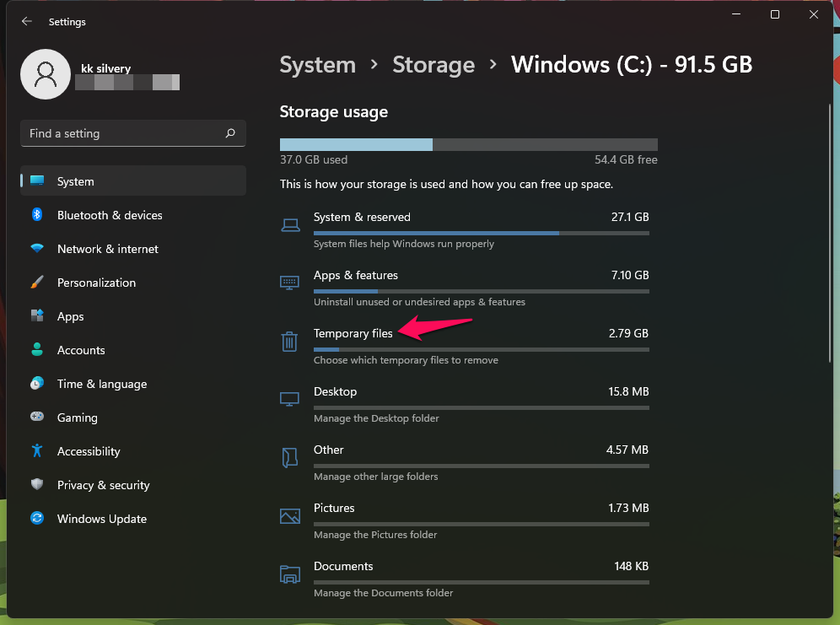
Task: Click the trash bin icon for Temporary files
Action: click(290, 341)
